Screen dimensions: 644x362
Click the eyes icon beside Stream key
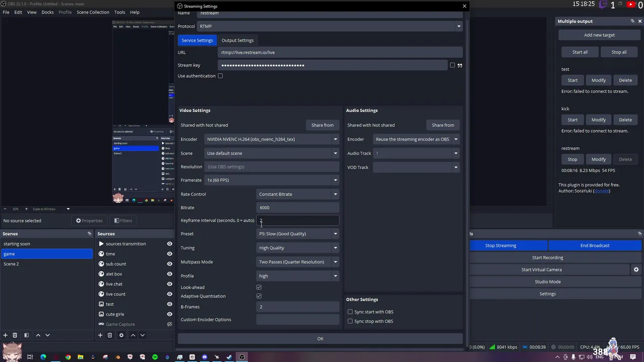click(x=460, y=65)
